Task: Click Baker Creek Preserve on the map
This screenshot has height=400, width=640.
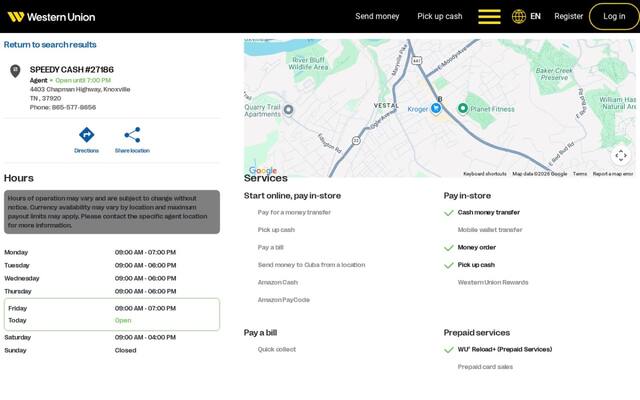Action: point(554,74)
